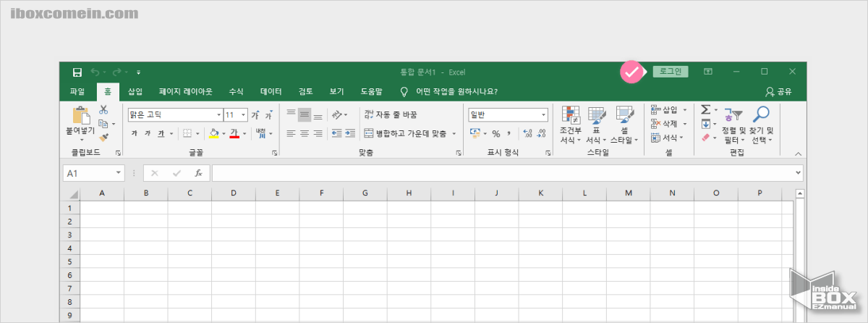Click the Increase Indent icon
The width and height of the screenshot is (868, 323).
tap(349, 133)
